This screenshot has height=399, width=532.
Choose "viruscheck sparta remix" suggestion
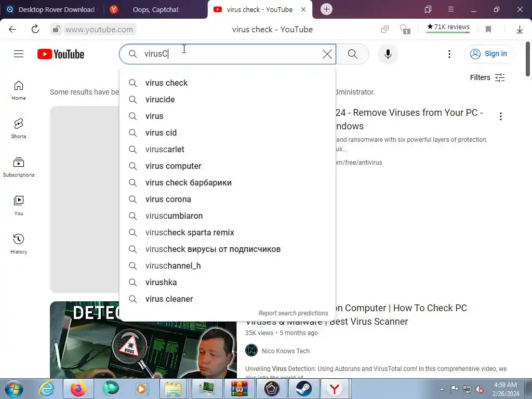coord(228,232)
